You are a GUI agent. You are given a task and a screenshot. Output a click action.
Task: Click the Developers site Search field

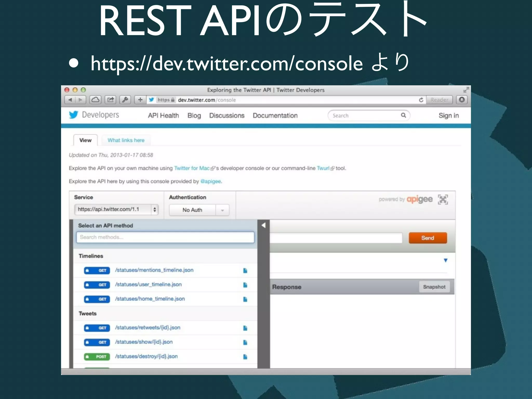pyautogui.click(x=369, y=115)
